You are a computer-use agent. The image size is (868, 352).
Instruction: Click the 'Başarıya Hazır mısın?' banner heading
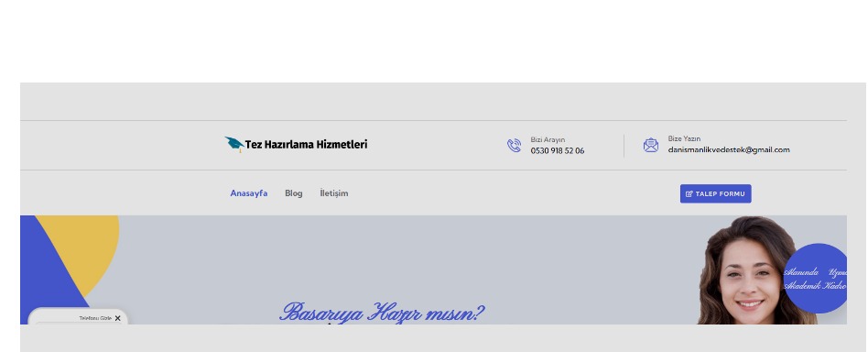click(x=382, y=313)
